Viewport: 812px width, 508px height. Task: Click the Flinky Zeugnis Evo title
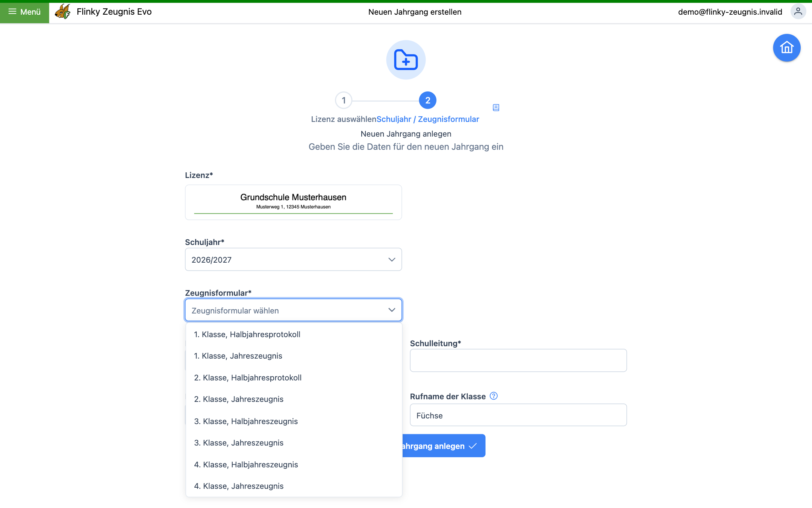114,12
